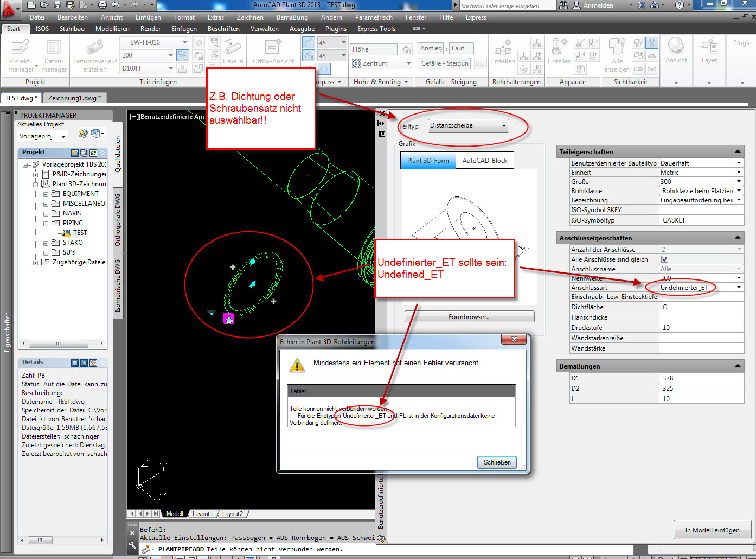Image resolution: width=756 pixels, height=559 pixels.
Task: Open the Projektmanager ribbon tool
Action: (x=21, y=55)
